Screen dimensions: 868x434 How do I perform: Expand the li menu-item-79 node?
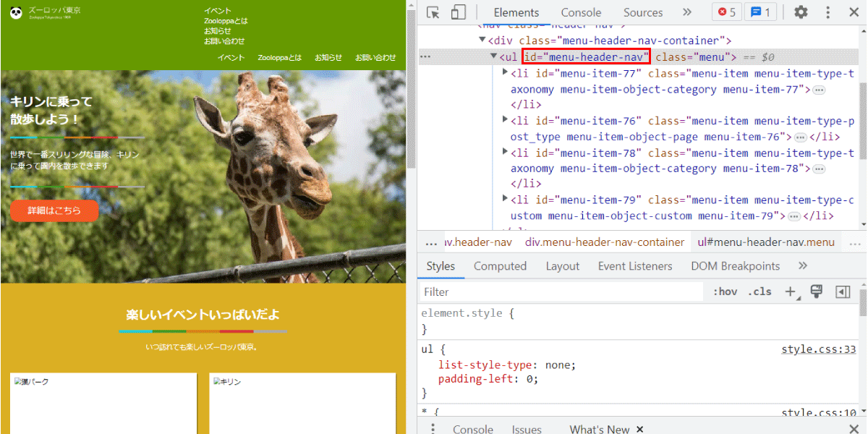506,198
